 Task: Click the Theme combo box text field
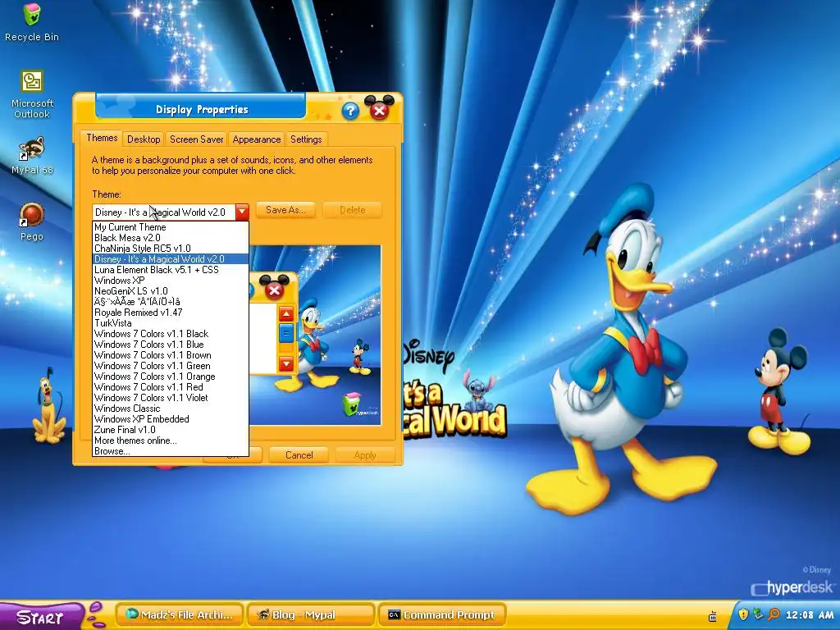click(164, 212)
